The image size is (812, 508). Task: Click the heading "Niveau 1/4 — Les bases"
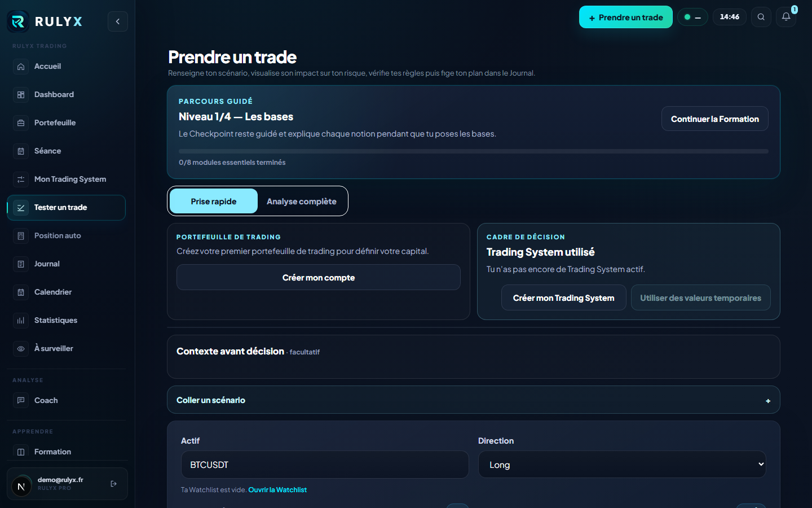pos(236,117)
